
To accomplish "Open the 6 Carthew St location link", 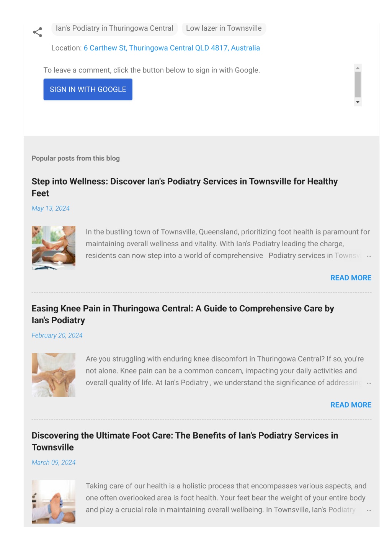I will coord(172,48).
